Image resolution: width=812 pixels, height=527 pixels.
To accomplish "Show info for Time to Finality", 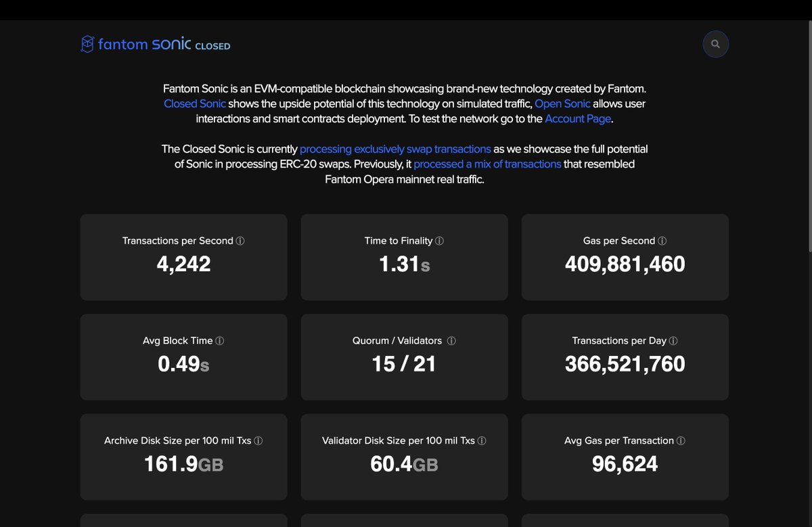I will pyautogui.click(x=440, y=241).
